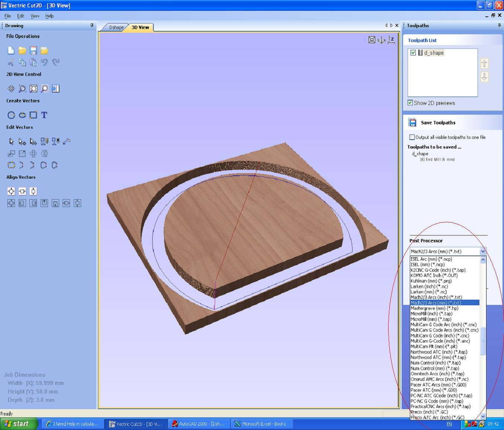Uncheck the d_shape toolpath checkbox
This screenshot has height=430, width=504.
click(413, 53)
